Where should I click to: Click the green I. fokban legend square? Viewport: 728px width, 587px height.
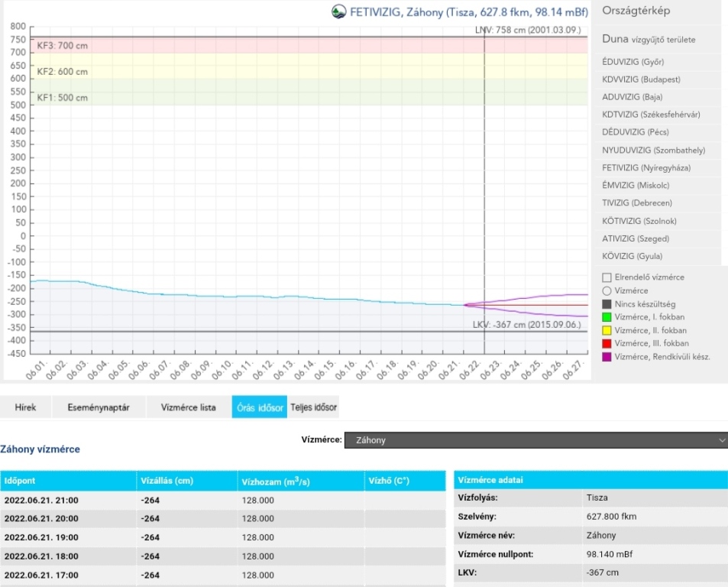point(607,317)
